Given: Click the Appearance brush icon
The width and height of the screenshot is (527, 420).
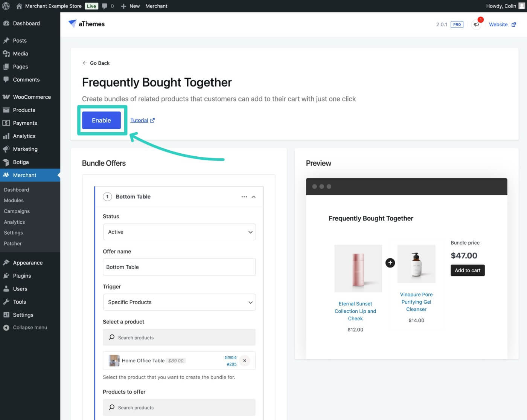Looking at the screenshot, I should tap(6, 263).
